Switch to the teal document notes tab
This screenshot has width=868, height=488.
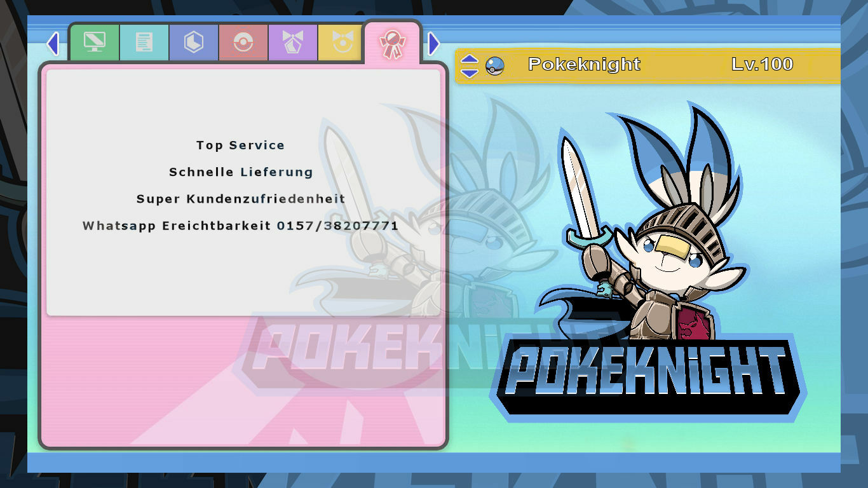(x=144, y=43)
